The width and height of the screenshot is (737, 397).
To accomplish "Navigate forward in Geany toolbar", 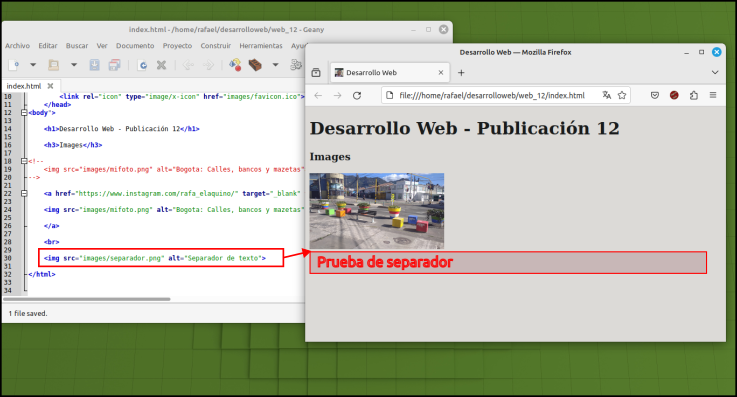I will click(208, 65).
